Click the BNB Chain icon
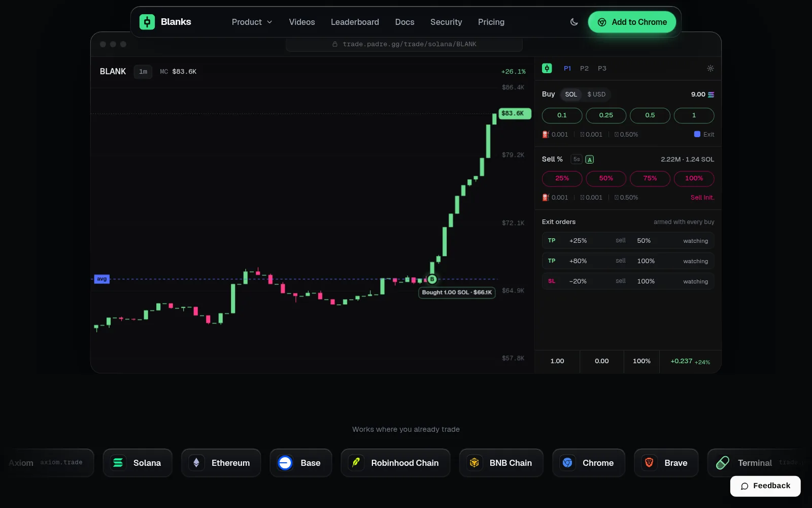812x508 pixels. [475, 463]
